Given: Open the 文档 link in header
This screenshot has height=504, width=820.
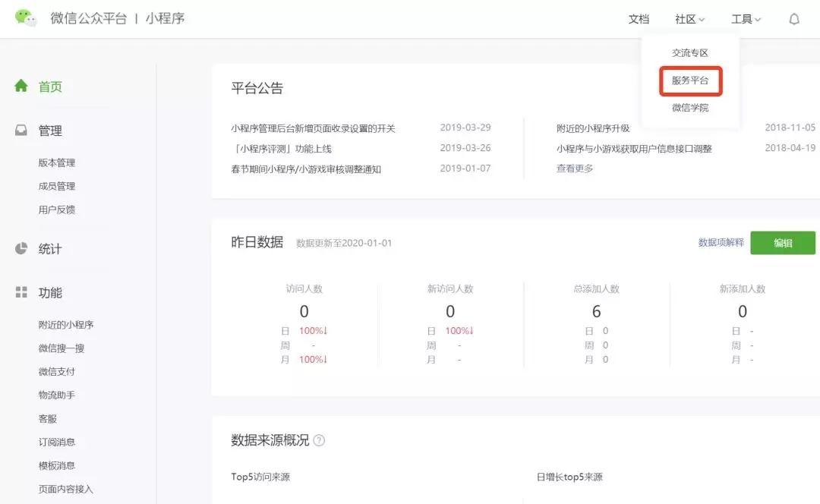Looking at the screenshot, I should (639, 19).
